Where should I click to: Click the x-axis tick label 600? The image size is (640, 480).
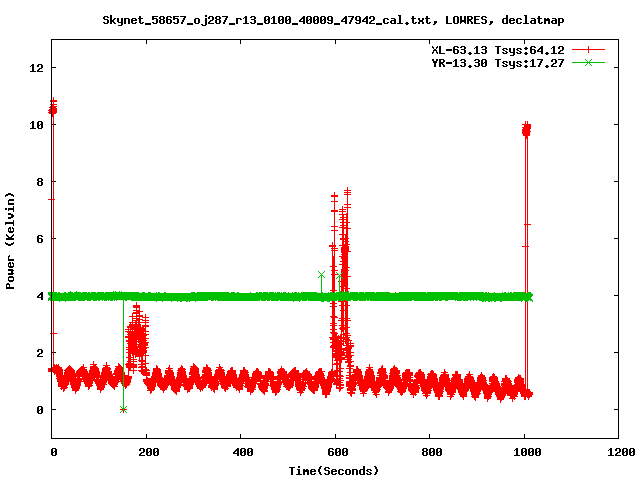(337, 452)
